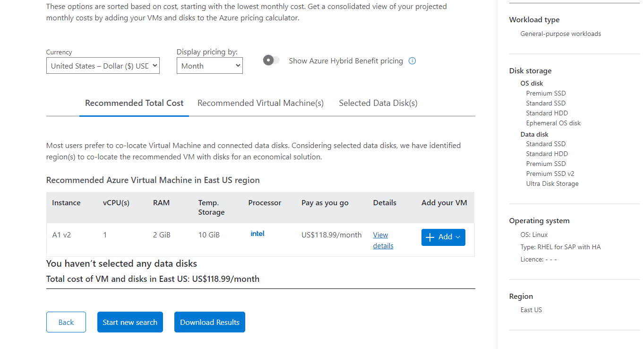The height and width of the screenshot is (349, 644).
Task: Click Ultra Disk Storage in sidebar
Action: (552, 183)
